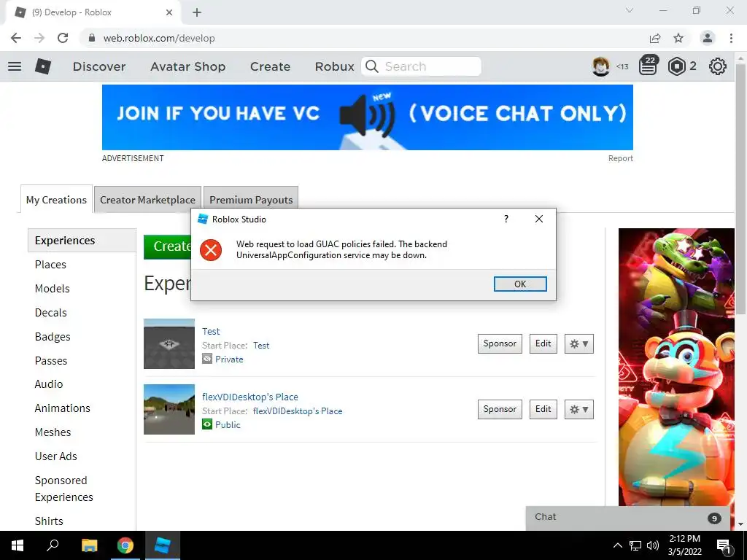Close the Develop - Roblox tab

pos(169,12)
